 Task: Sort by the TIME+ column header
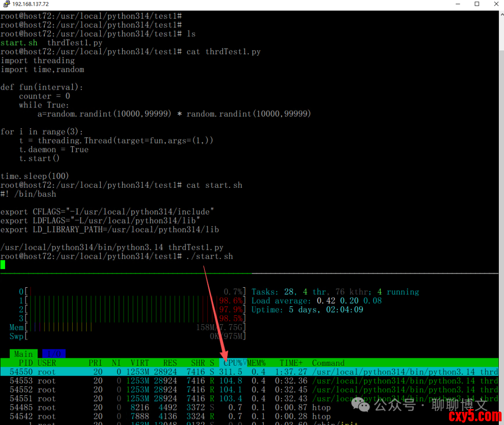(x=291, y=363)
